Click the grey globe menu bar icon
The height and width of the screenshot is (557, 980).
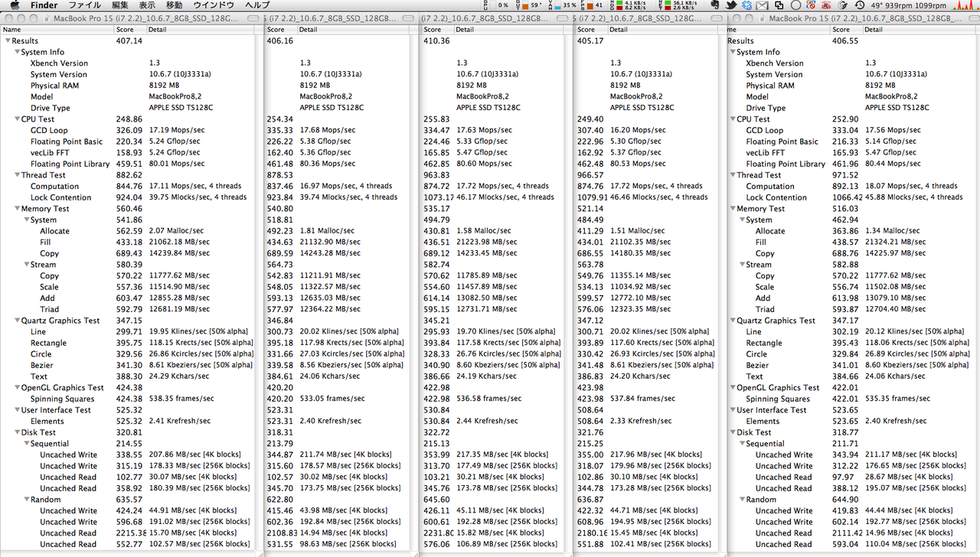(844, 5)
